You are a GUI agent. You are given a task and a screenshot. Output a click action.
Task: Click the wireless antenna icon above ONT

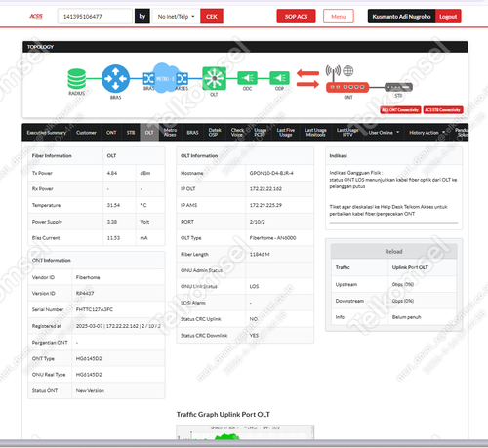point(333,73)
